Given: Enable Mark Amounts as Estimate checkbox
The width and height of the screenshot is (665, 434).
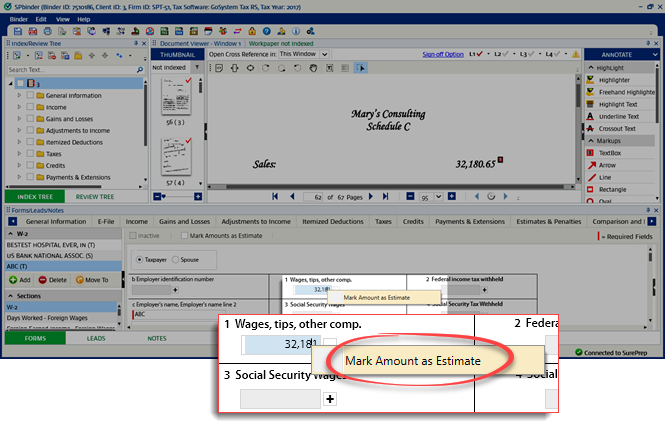Looking at the screenshot, I should (182, 235).
